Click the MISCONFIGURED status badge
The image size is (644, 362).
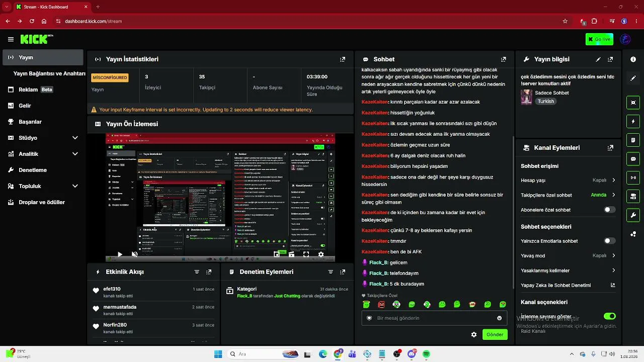[x=110, y=77]
